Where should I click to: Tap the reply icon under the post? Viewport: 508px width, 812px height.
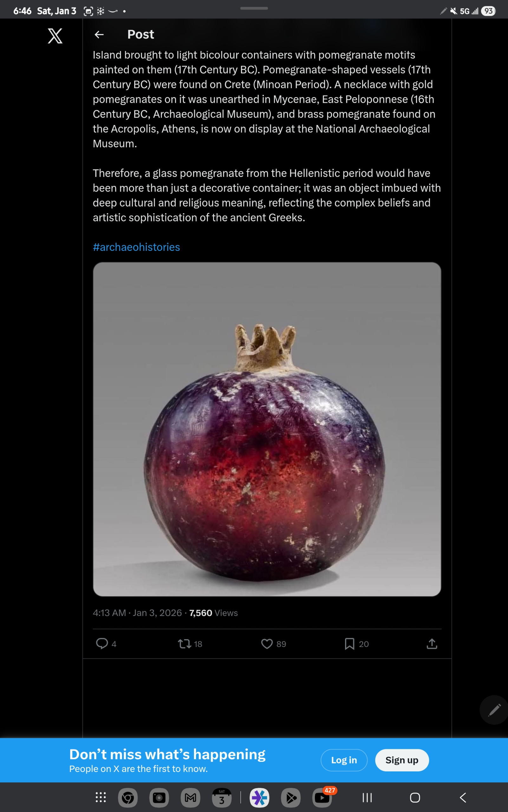pos(102,644)
